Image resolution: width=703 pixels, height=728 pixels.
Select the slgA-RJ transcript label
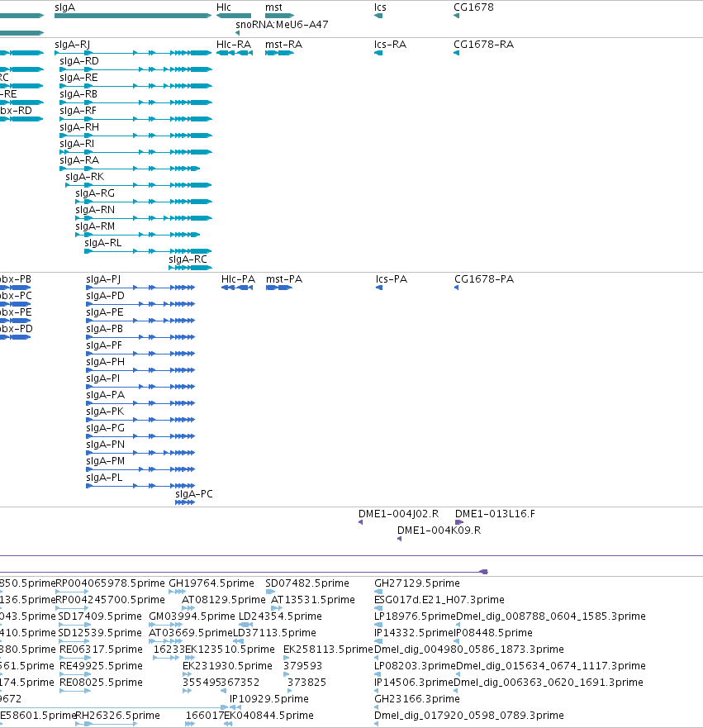click(72, 45)
